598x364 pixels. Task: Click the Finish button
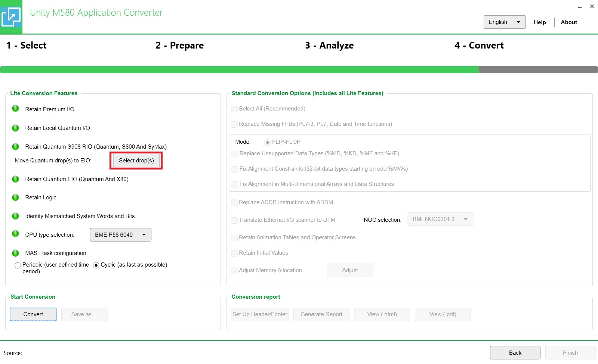570,353
